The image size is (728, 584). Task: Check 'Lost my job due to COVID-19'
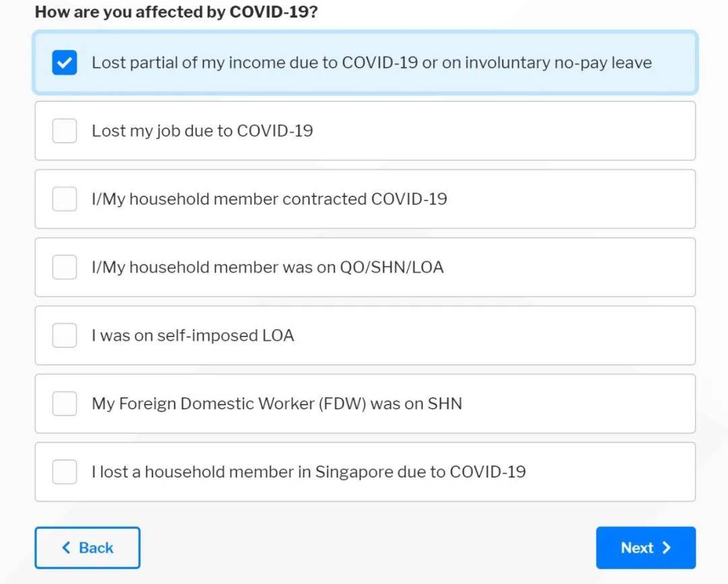(x=64, y=131)
